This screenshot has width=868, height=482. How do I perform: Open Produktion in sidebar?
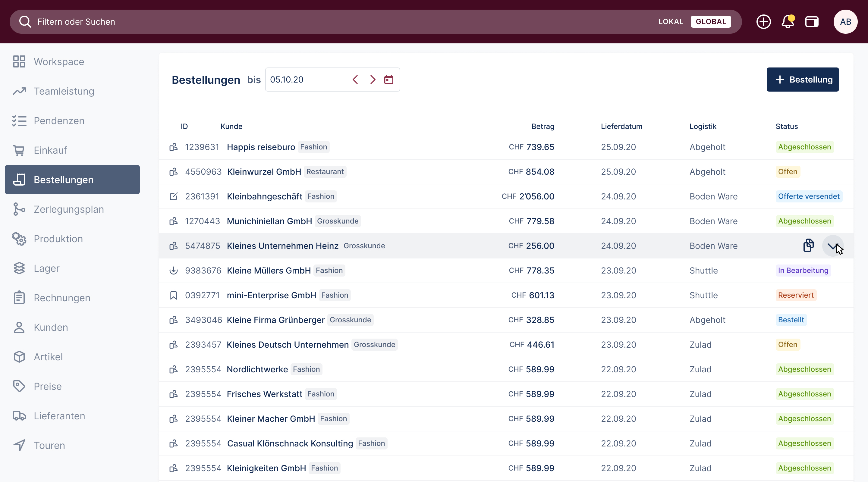(72, 239)
